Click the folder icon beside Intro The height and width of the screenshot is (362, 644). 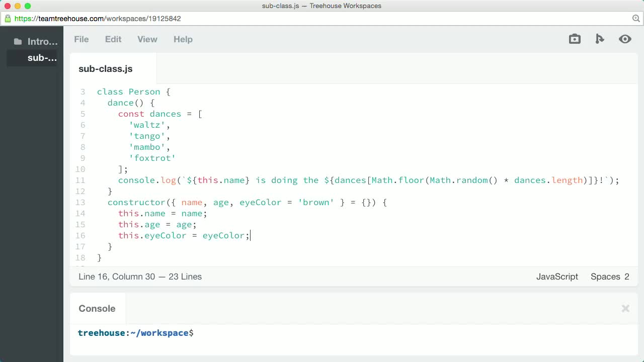(x=18, y=42)
